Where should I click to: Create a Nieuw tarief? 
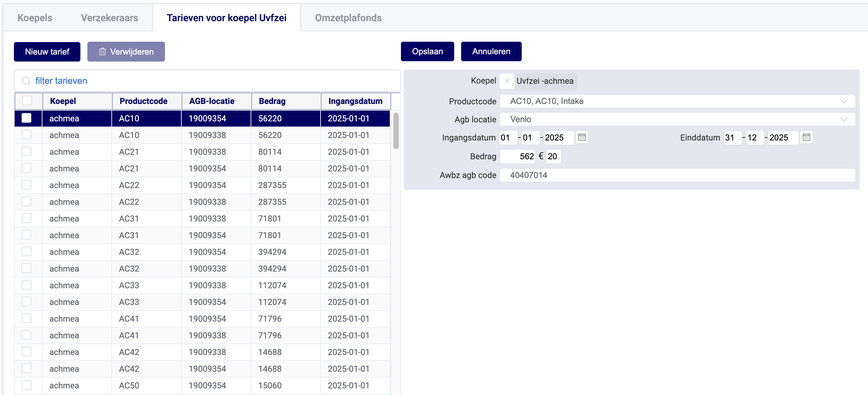[x=47, y=52]
